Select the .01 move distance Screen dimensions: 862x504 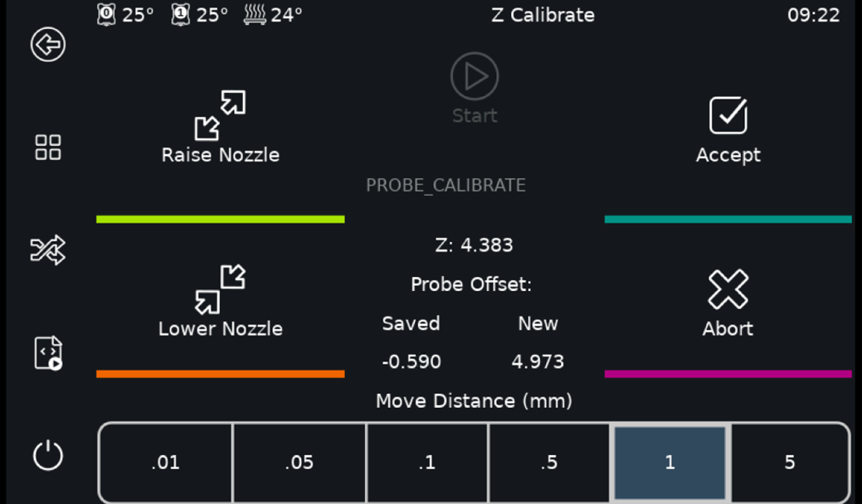tap(164, 462)
